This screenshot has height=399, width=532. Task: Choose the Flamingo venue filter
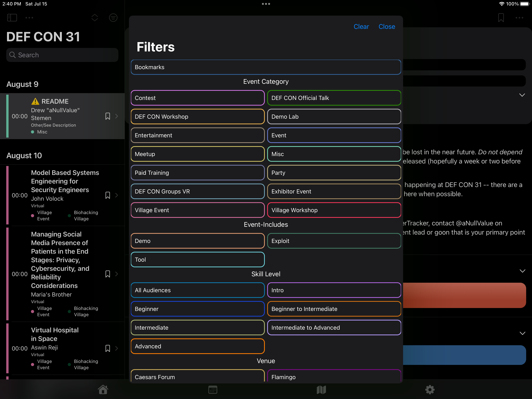[334, 376]
